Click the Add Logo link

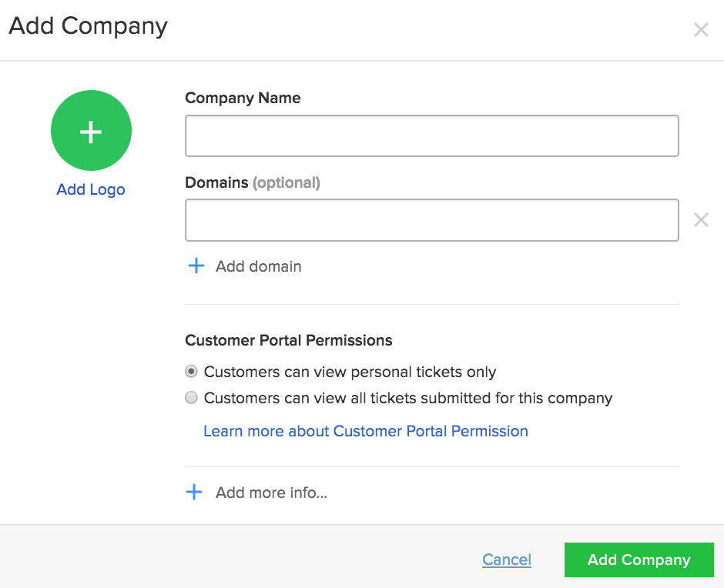click(x=91, y=189)
